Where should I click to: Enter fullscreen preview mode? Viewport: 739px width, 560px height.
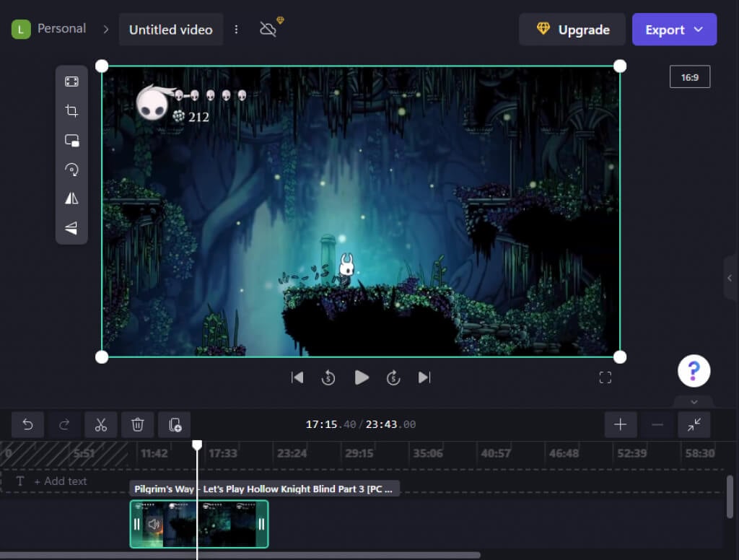click(605, 377)
